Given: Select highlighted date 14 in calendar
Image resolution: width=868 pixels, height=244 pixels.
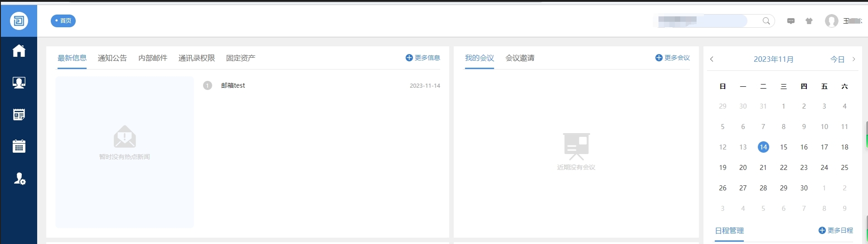Looking at the screenshot, I should (763, 147).
